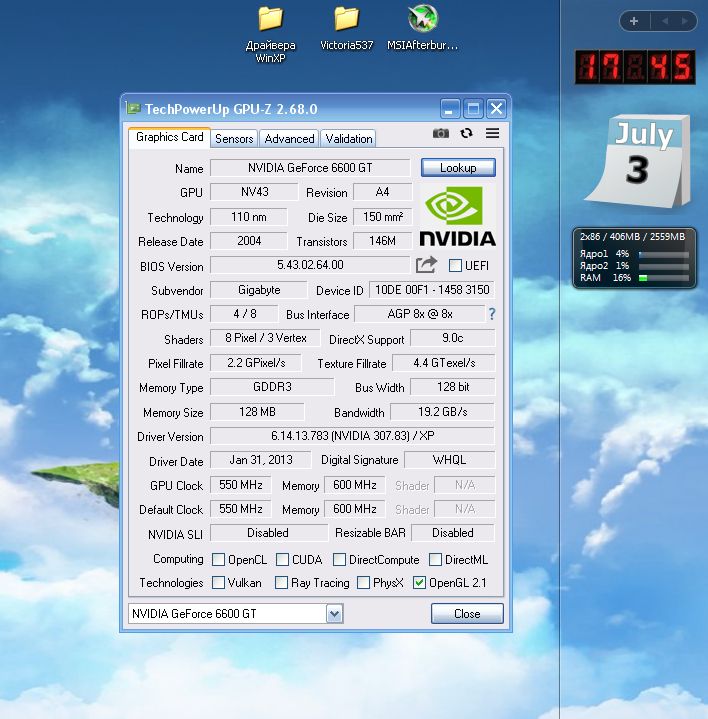This screenshot has width=708, height=719.
Task: Toggle the DirectML checkbox
Action: pyautogui.click(x=435, y=559)
